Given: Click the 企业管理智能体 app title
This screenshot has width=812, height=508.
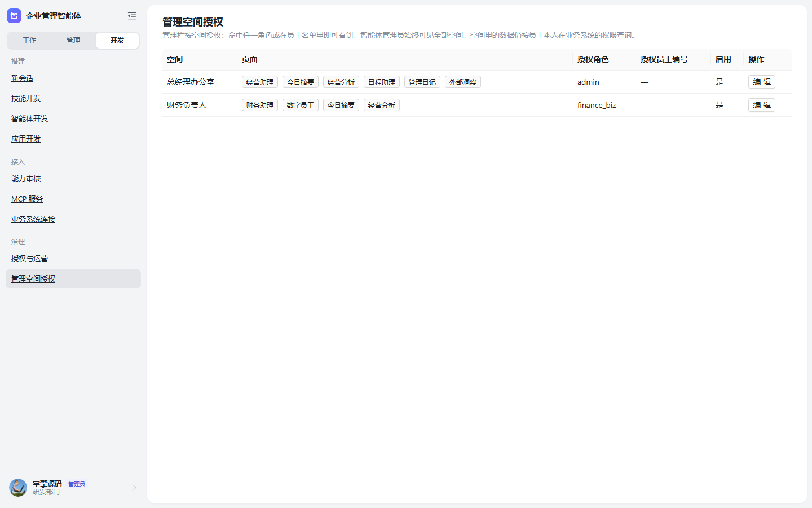Looking at the screenshot, I should tap(54, 16).
